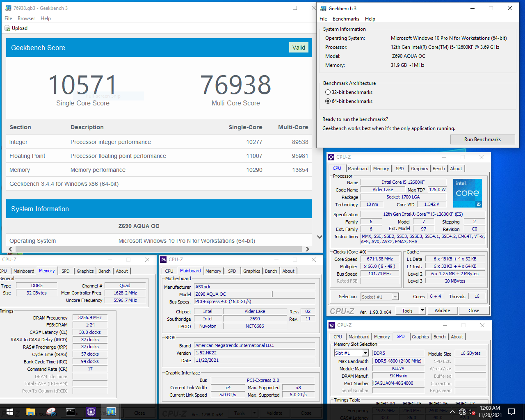This screenshot has width=525, height=420.
Task: Open the Browser menu in Geekbench
Action: tap(26, 18)
